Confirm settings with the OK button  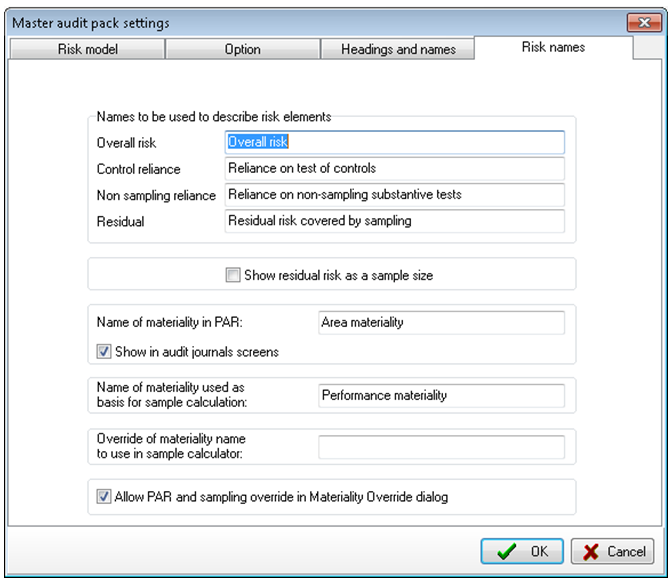(x=522, y=551)
